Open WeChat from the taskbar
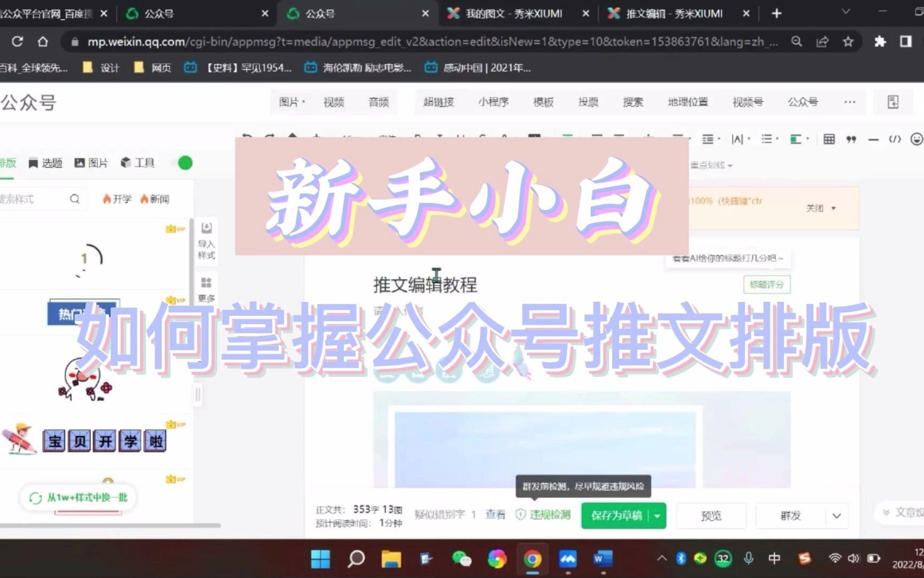Screen dimensions: 924x578 461,559
